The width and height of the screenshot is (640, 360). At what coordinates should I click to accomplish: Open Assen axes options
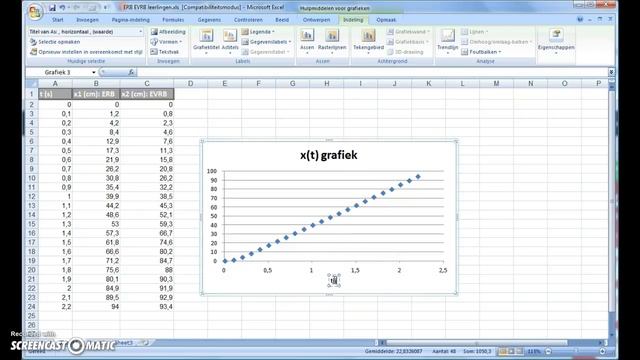[x=307, y=42]
